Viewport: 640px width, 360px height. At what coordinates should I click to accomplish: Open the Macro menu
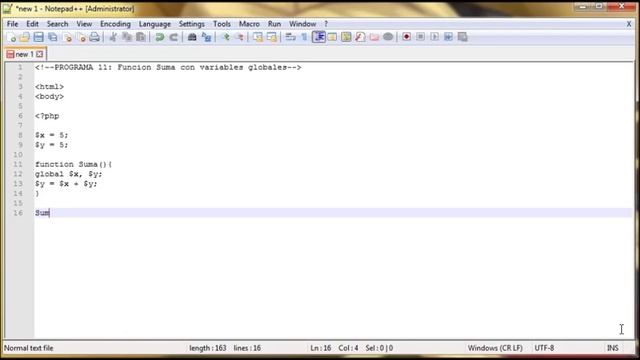coord(249,24)
